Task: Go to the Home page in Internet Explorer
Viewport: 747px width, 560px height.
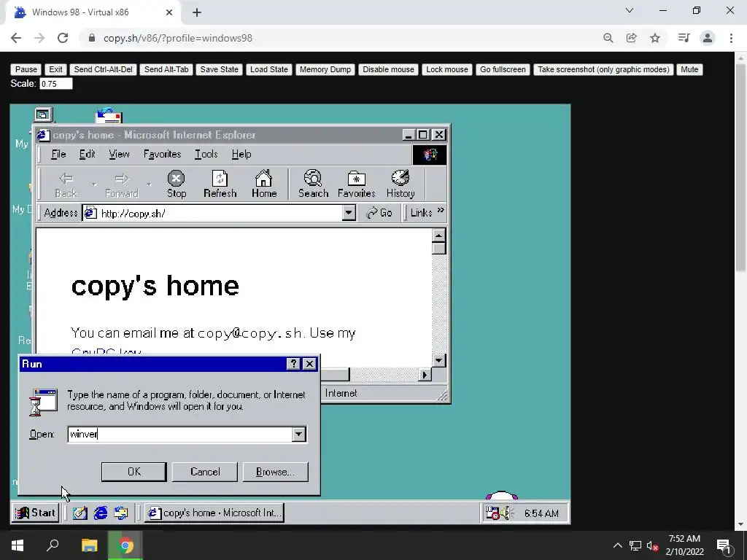Action: (x=264, y=184)
